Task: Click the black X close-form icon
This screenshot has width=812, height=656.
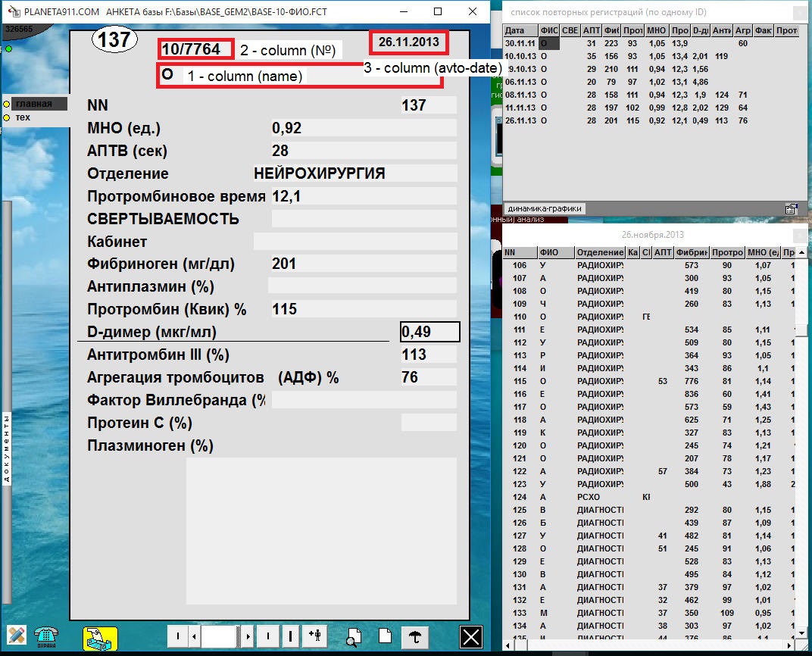Action: [x=471, y=637]
